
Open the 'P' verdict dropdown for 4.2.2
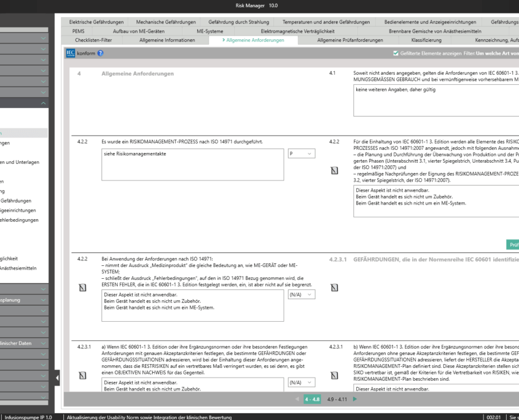point(301,154)
